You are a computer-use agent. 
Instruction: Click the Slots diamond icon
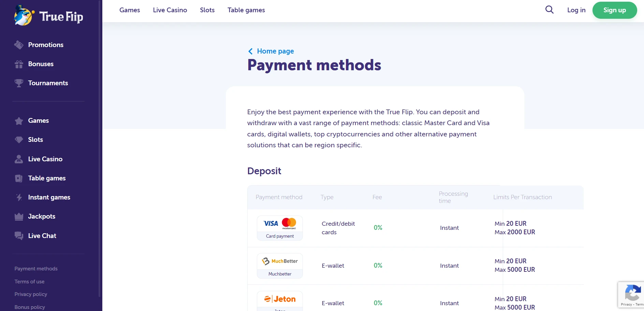tap(19, 140)
